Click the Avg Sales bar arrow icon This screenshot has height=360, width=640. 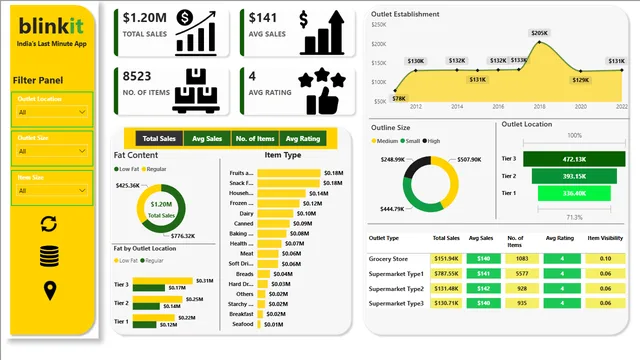point(322,33)
